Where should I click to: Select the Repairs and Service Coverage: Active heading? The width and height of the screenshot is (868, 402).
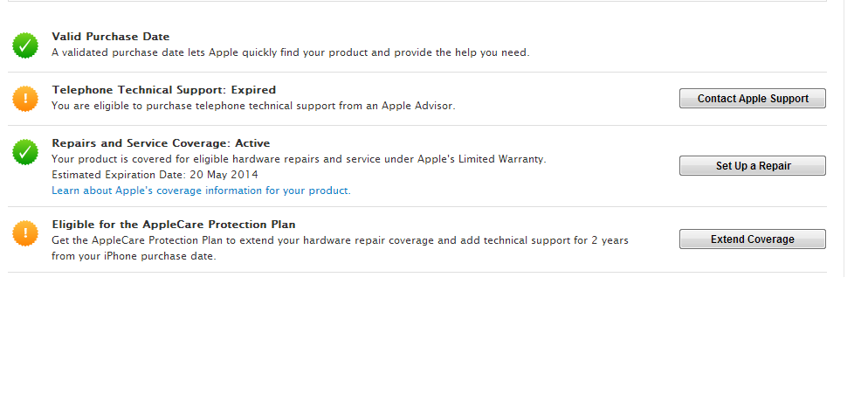161,143
